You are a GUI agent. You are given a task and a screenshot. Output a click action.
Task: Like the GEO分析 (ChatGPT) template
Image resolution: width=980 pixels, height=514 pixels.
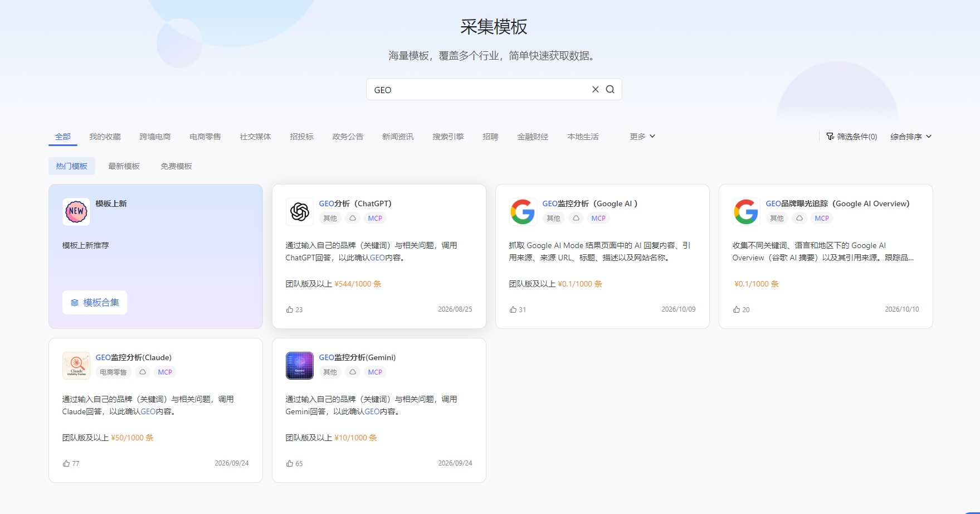coord(290,309)
